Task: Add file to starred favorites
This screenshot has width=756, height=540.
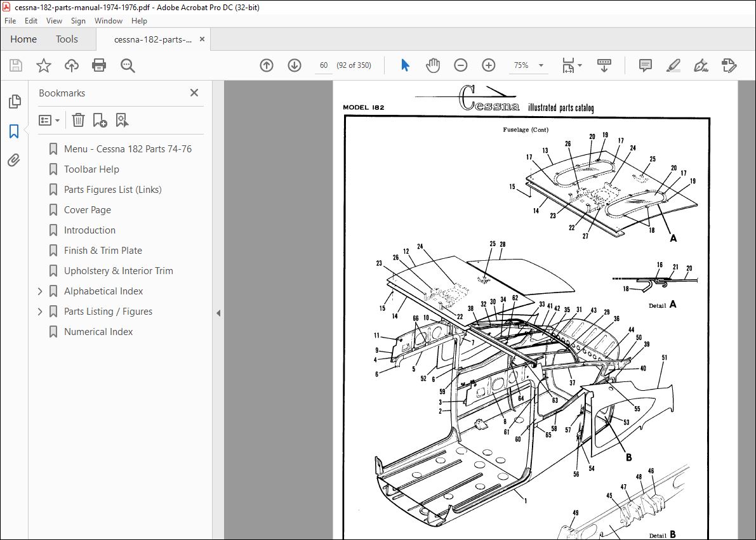Action: tap(44, 65)
